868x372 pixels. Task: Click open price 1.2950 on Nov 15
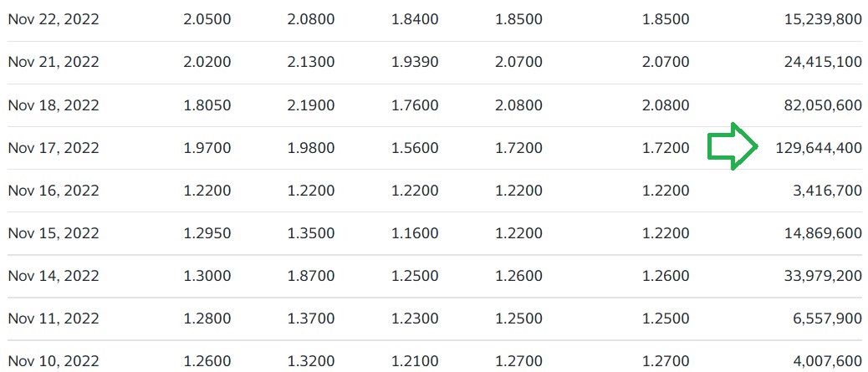[207, 233]
